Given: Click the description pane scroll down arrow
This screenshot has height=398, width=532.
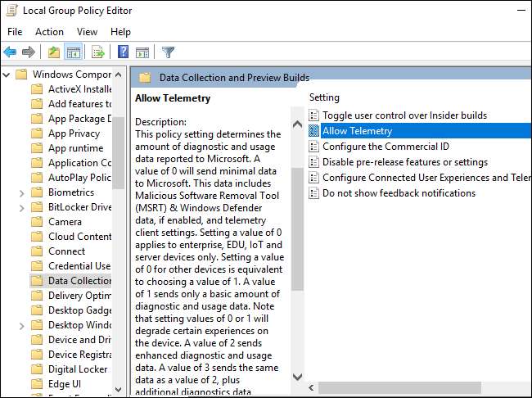Looking at the screenshot, I should tap(298, 377).
